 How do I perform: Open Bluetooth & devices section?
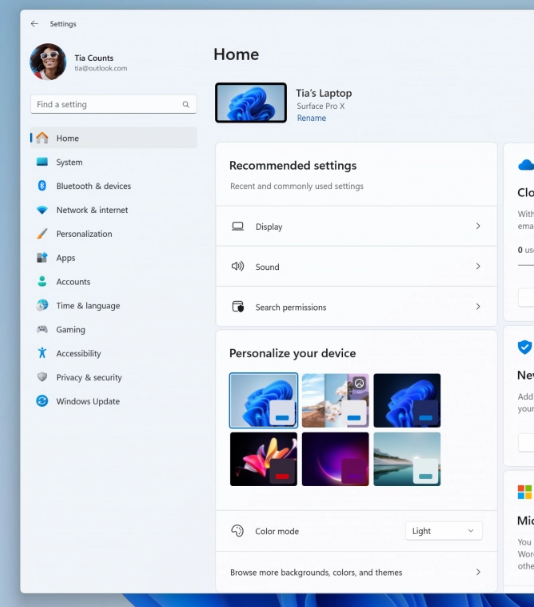pos(113,186)
